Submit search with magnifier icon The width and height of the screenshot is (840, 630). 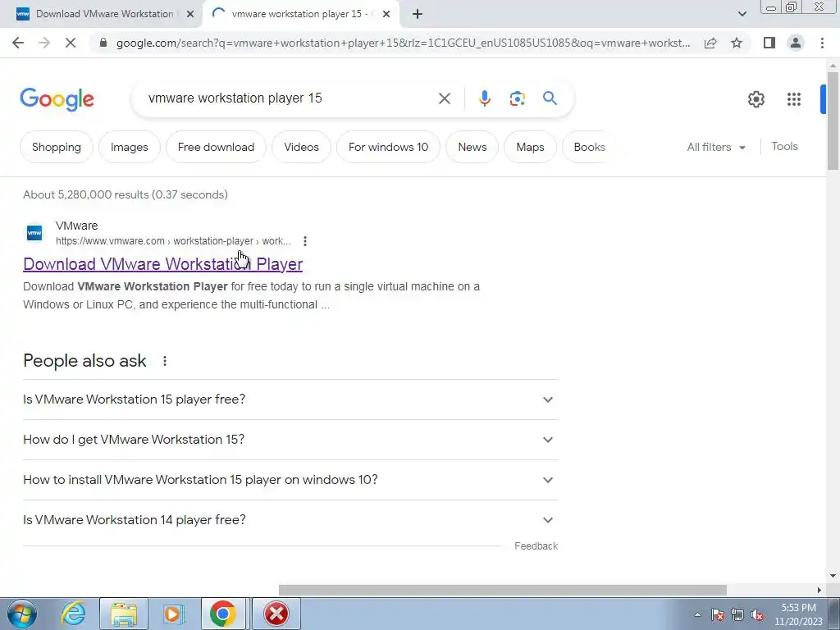click(550, 98)
